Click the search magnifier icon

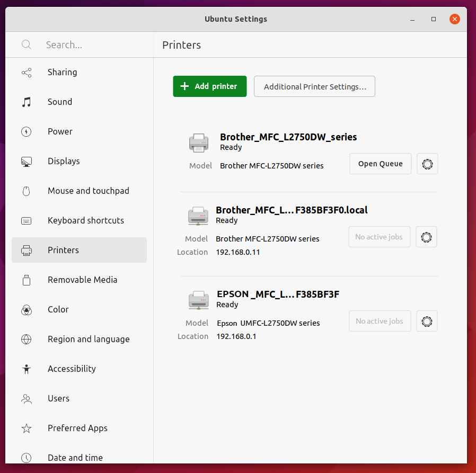[26, 44]
